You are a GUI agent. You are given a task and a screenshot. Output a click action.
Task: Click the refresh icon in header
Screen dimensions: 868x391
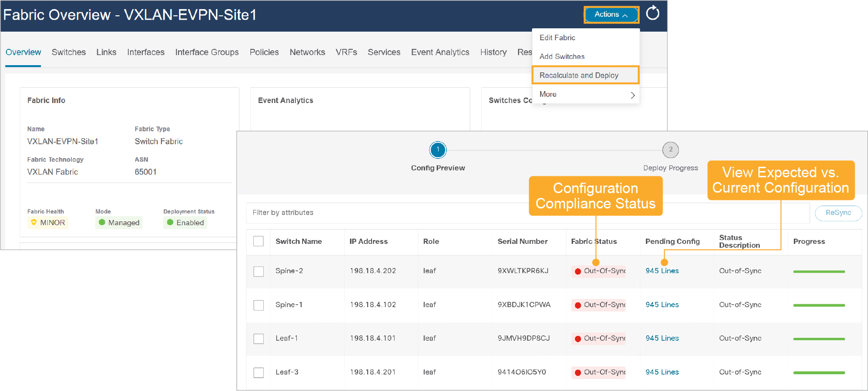tap(653, 13)
